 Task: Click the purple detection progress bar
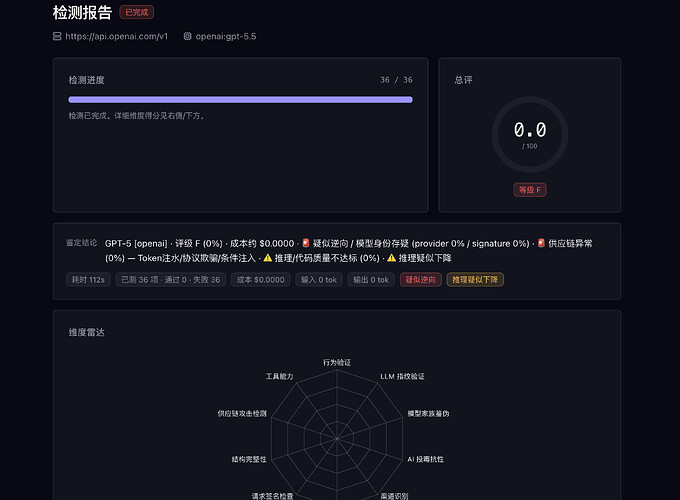click(240, 100)
